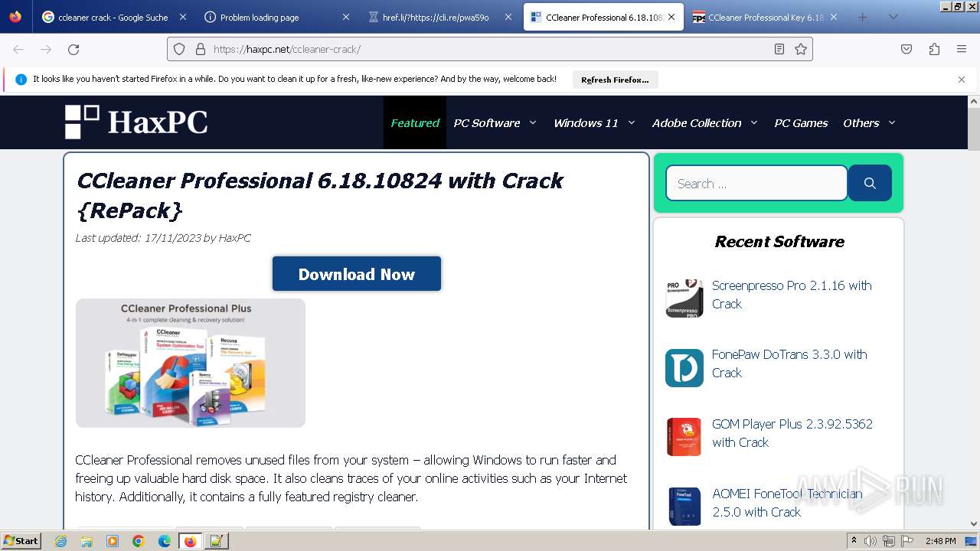The image size is (980, 551).
Task: Dismiss the refresh Firefox notification bar
Action: click(x=962, y=79)
